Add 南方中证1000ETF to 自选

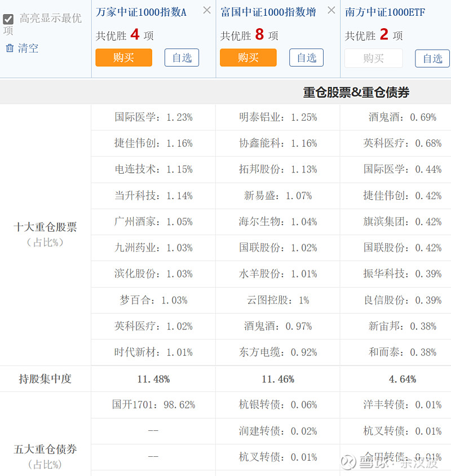coord(432,58)
